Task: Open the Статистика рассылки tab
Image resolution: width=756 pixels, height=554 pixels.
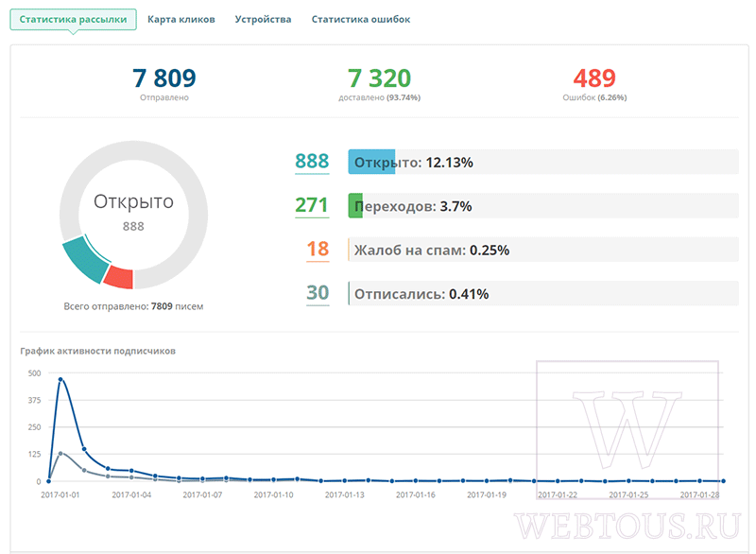Action: 74,20
